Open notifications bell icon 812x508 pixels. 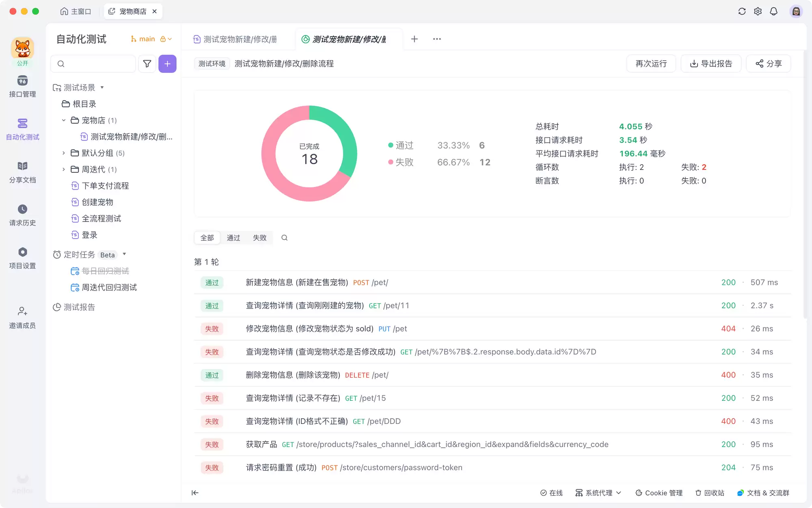[773, 11]
